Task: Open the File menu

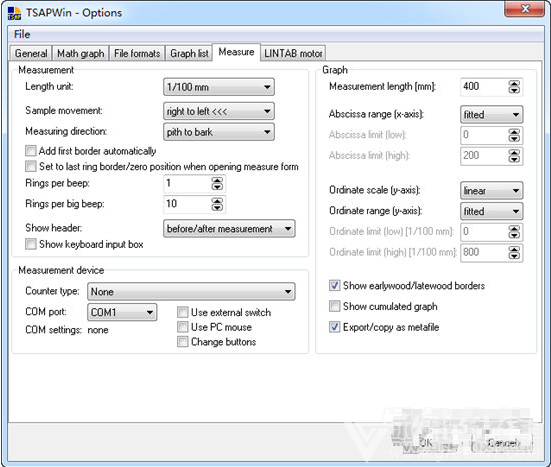Action: [x=22, y=34]
